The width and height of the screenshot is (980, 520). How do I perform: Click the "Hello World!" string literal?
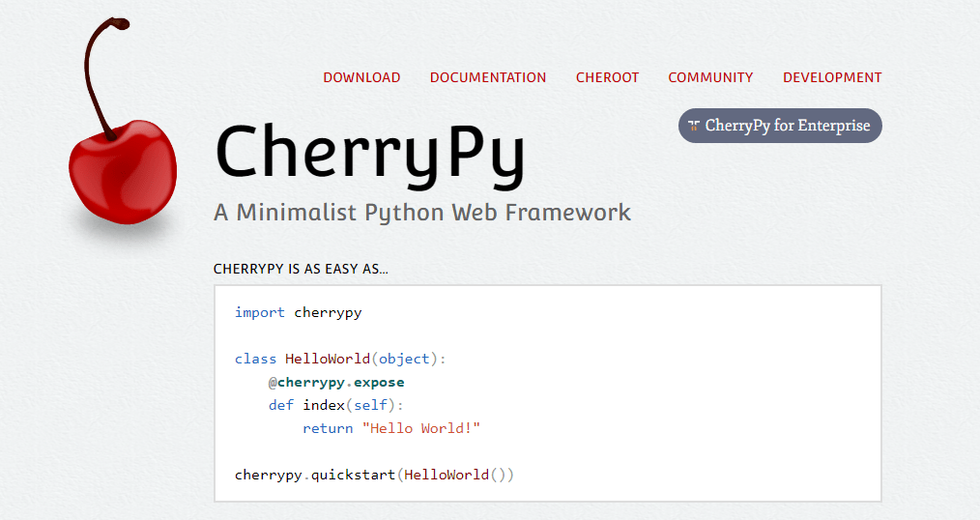point(420,428)
